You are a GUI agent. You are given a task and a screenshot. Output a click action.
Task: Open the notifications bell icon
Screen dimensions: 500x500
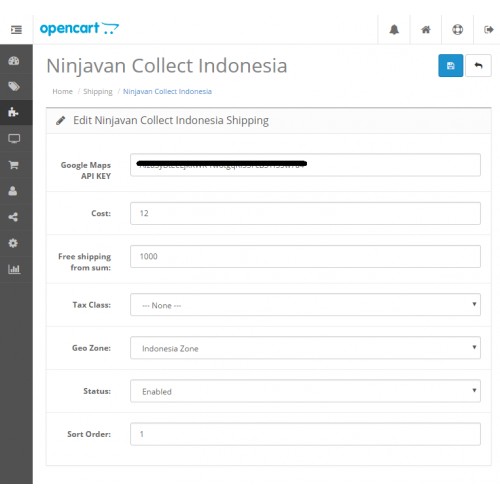pyautogui.click(x=394, y=30)
